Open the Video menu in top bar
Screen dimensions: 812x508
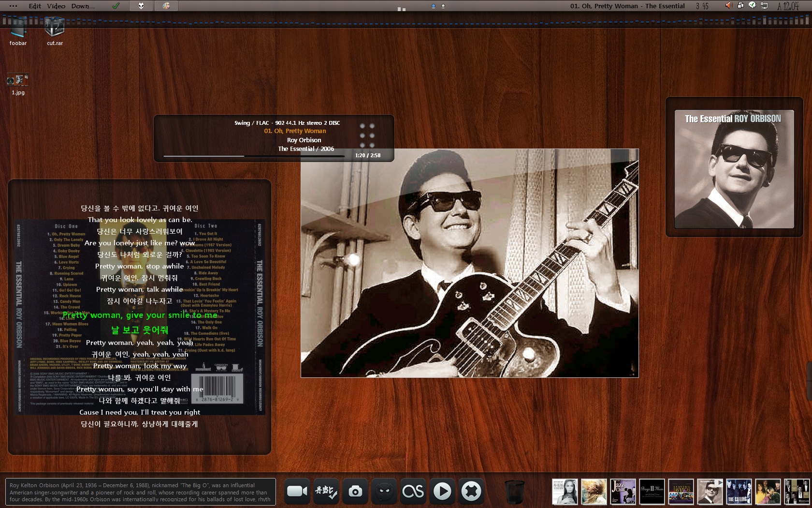click(56, 6)
